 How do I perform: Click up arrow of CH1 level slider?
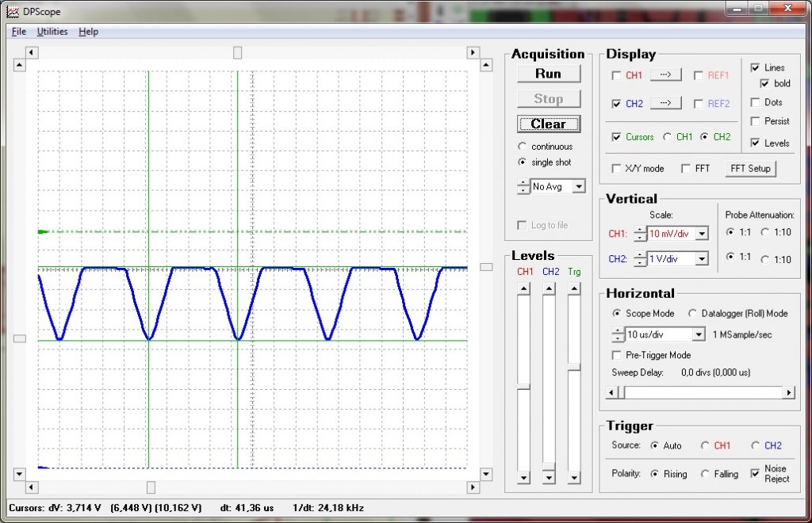click(523, 288)
